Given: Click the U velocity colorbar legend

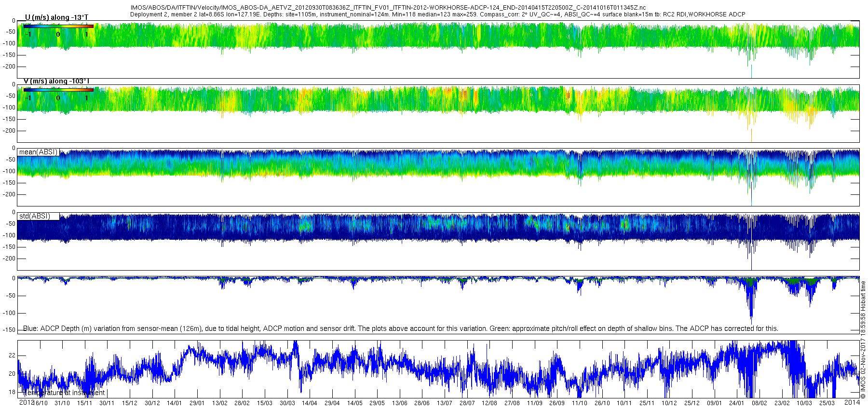Looking at the screenshot, I should click(58, 26).
